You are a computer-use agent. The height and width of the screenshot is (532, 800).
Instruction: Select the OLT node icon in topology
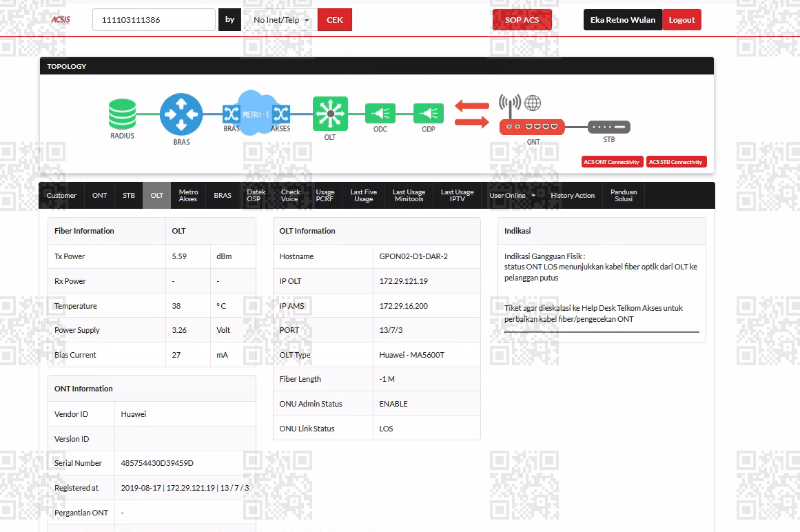(330, 113)
